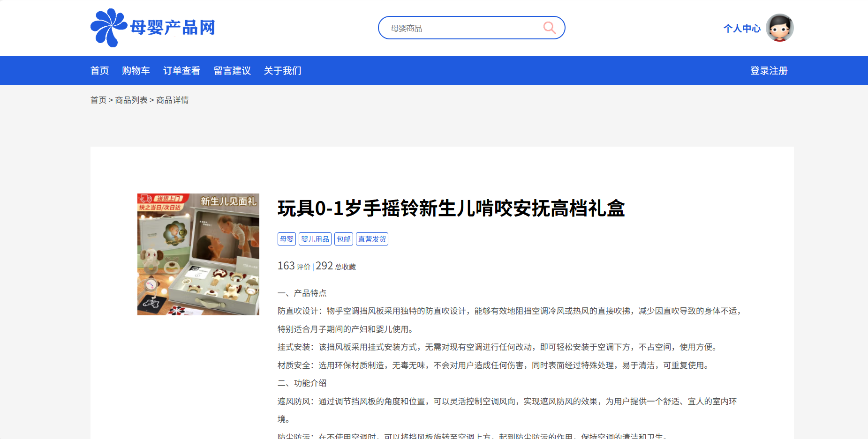
Task: Click the 直营发货 tag
Action: coord(372,239)
